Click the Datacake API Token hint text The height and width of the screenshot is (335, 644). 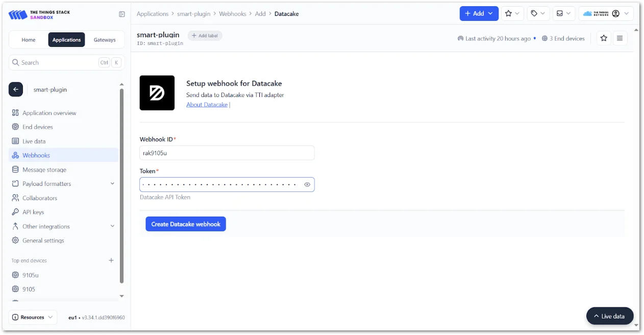(165, 197)
